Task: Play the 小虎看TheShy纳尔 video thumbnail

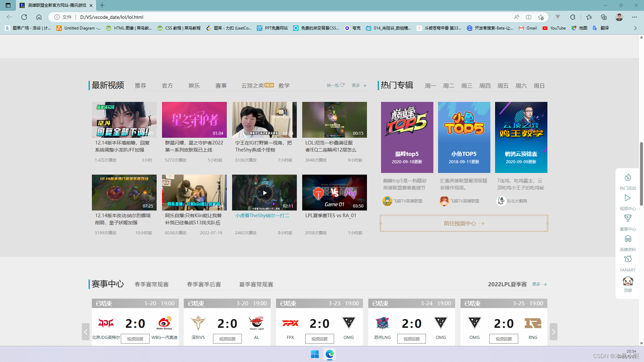Action: (264, 193)
